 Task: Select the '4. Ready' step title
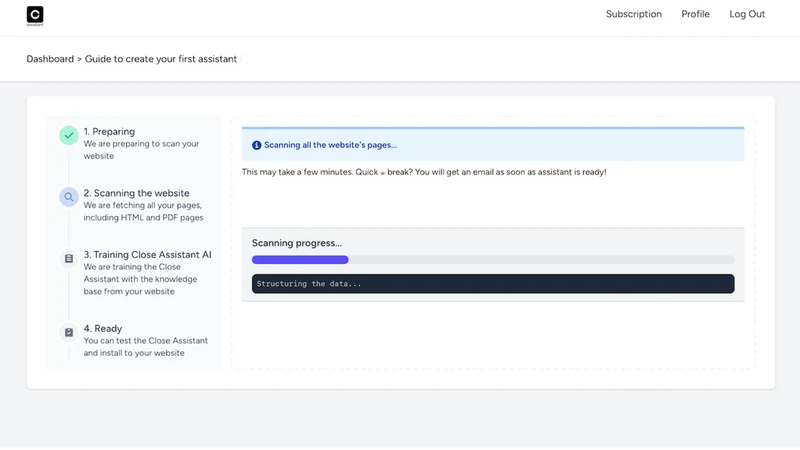coord(103,329)
